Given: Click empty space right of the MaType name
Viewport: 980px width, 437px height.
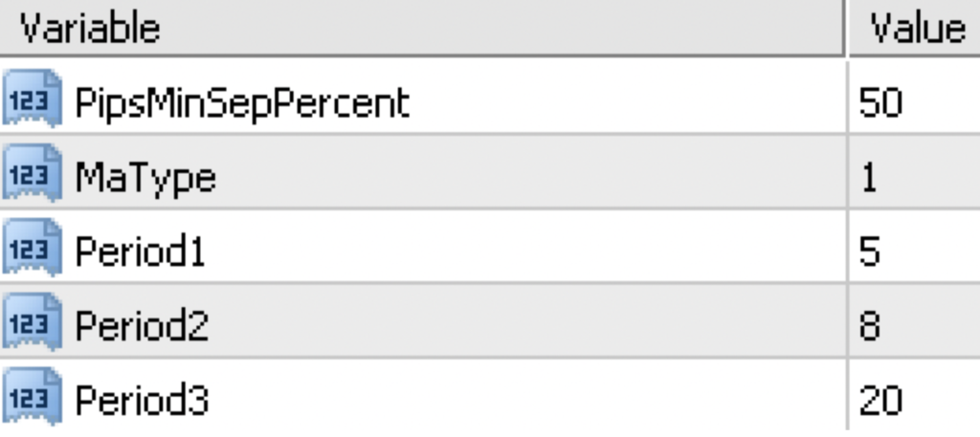Looking at the screenshot, I should point(526,176).
